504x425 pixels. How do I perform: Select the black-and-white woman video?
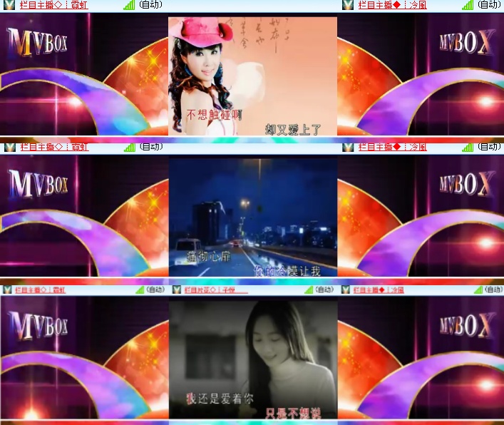[x=253, y=359]
